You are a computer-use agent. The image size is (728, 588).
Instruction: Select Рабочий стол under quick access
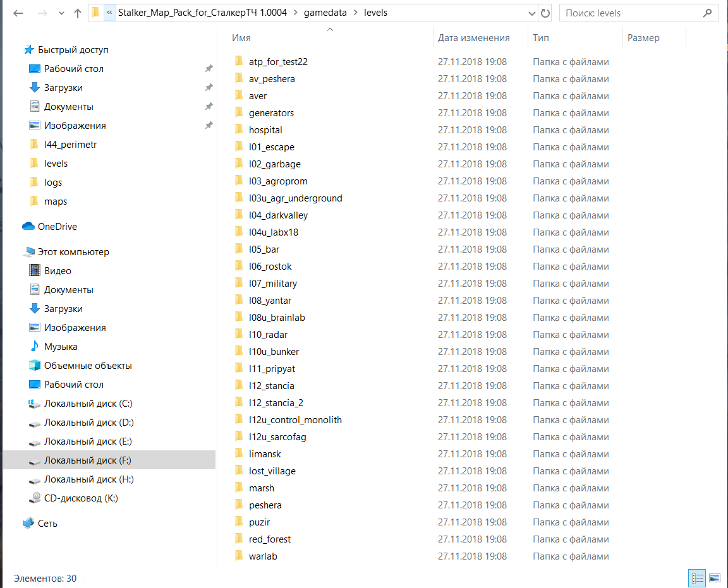(x=73, y=69)
